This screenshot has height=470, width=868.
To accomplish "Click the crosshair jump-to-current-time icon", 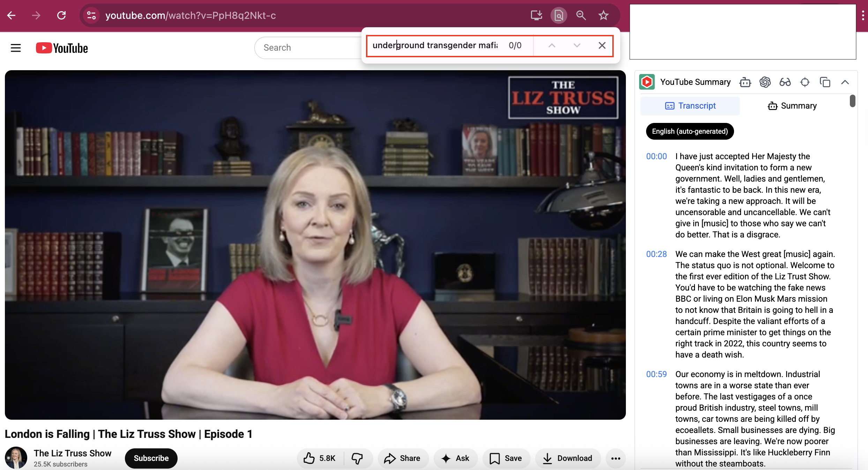I will coord(805,82).
